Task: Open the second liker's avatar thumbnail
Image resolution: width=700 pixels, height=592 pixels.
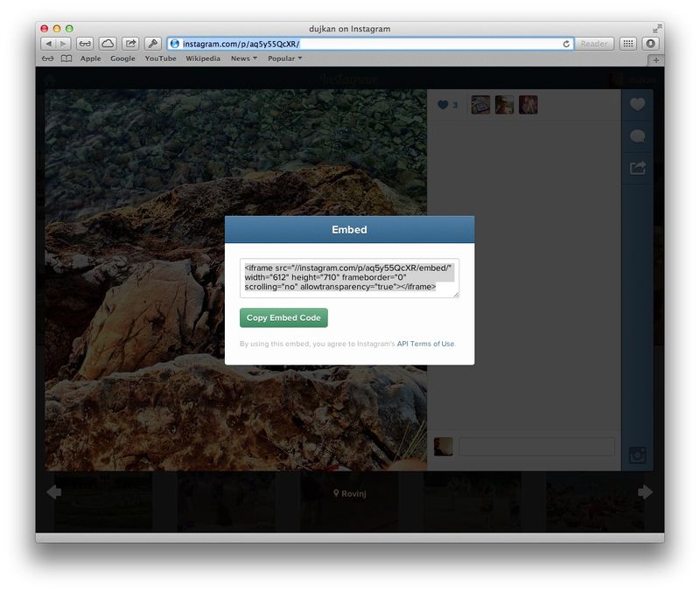Action: (505, 105)
